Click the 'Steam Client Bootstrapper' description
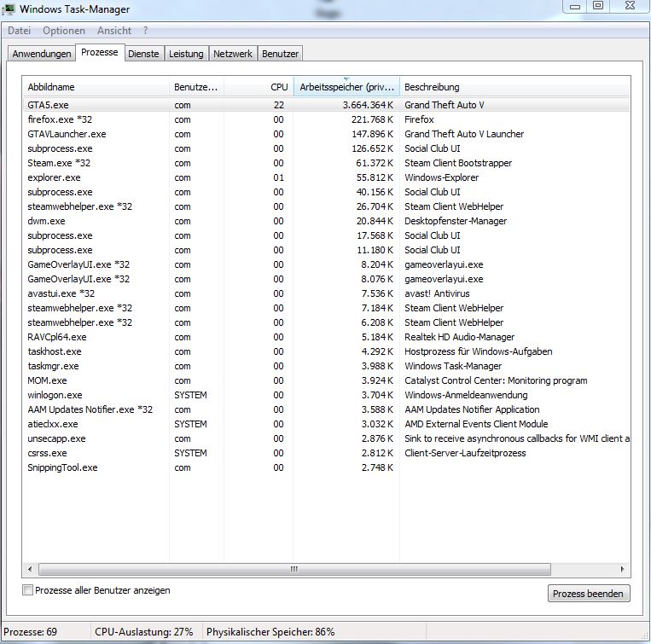 (458, 163)
